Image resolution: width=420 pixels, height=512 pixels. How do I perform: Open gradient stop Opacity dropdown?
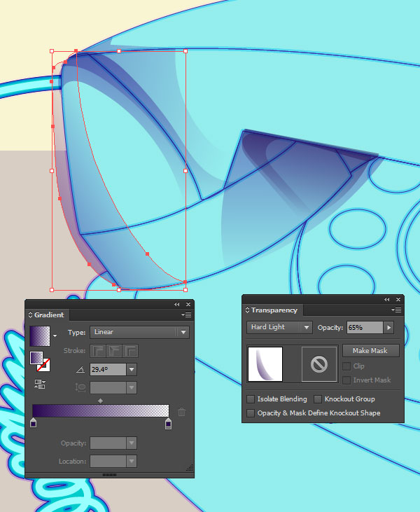coord(132,443)
